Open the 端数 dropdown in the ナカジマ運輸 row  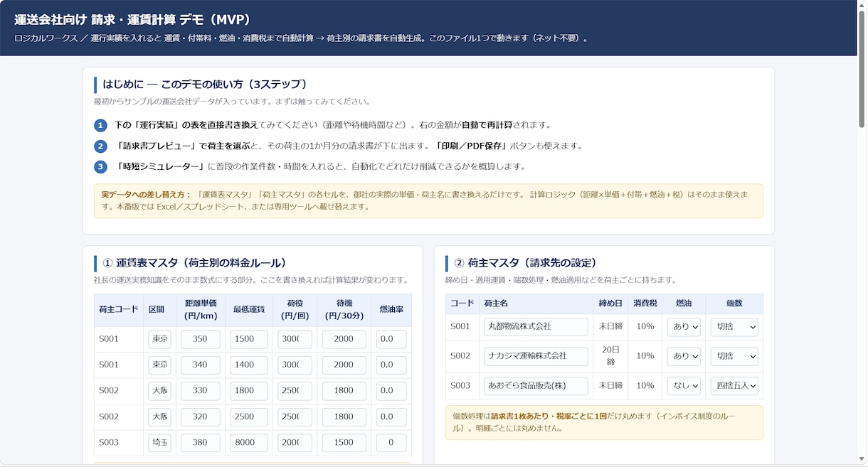coord(734,356)
